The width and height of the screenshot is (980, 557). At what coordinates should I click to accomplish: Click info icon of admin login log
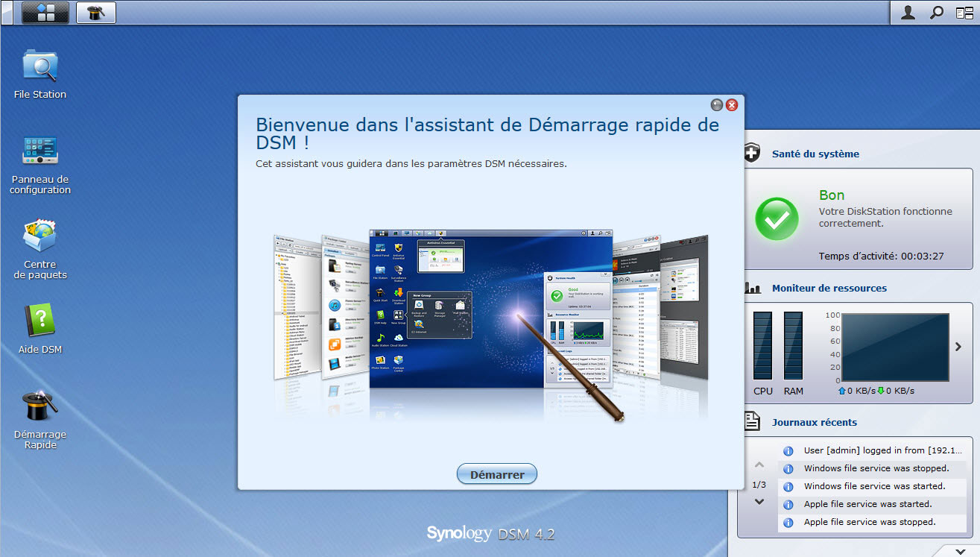click(788, 451)
